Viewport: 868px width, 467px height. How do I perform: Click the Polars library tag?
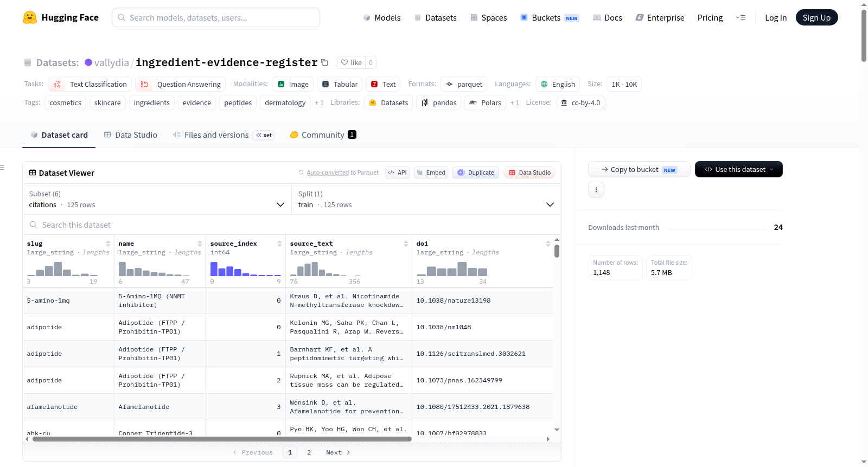click(x=485, y=103)
